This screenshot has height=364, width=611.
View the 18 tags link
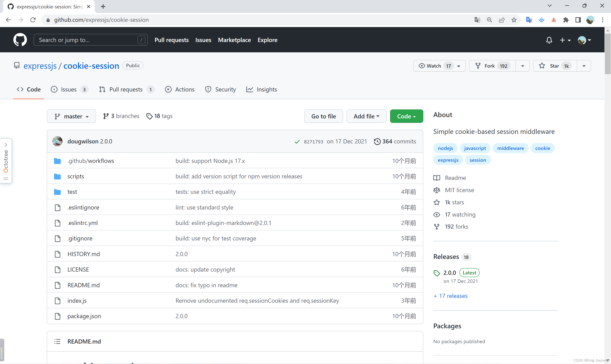point(159,116)
